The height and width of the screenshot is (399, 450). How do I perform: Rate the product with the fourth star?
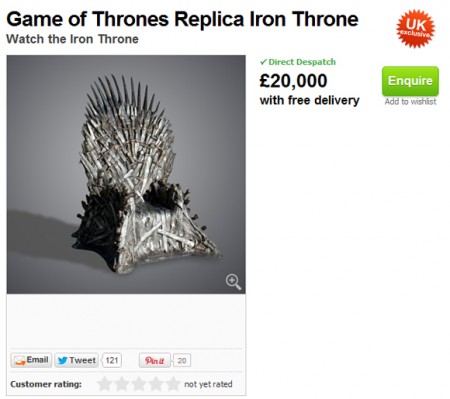(x=156, y=384)
